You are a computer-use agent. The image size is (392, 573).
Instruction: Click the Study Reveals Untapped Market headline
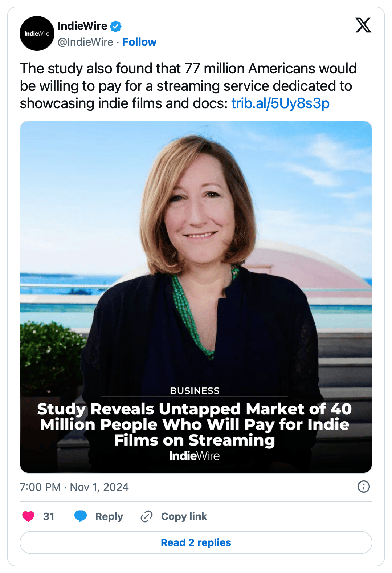[x=195, y=424]
